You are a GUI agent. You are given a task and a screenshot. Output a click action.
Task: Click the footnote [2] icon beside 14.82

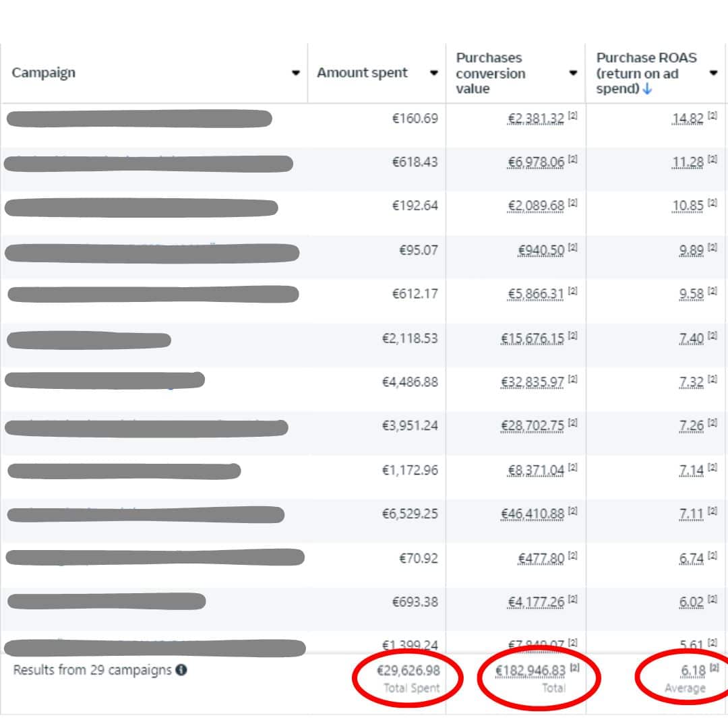point(712,116)
